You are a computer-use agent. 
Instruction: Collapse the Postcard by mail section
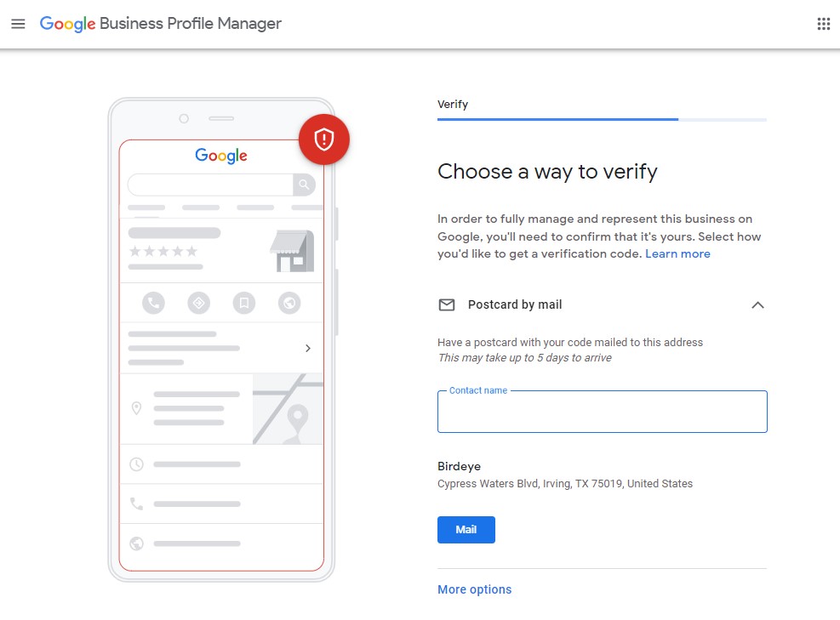pyautogui.click(x=757, y=305)
